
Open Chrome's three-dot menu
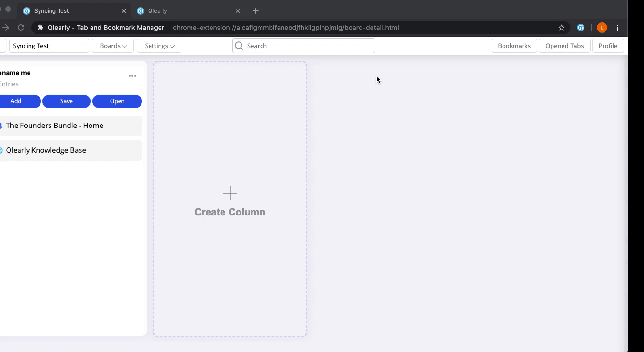point(617,28)
